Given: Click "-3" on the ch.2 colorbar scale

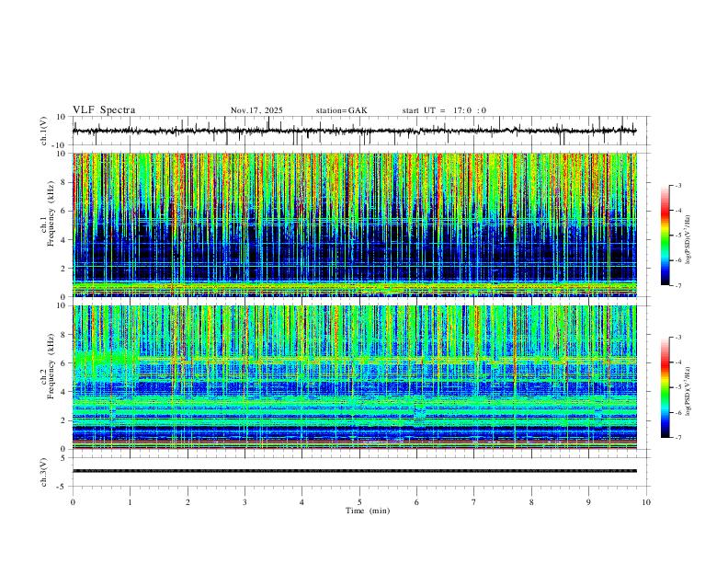Looking at the screenshot, I should click(677, 338).
